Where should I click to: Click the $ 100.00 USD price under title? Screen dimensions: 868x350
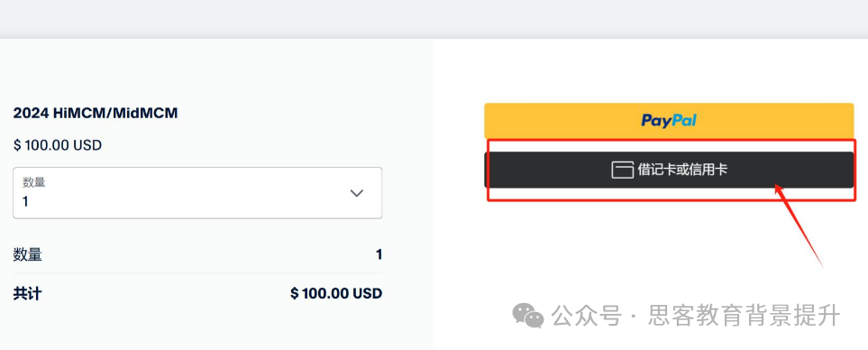58,145
